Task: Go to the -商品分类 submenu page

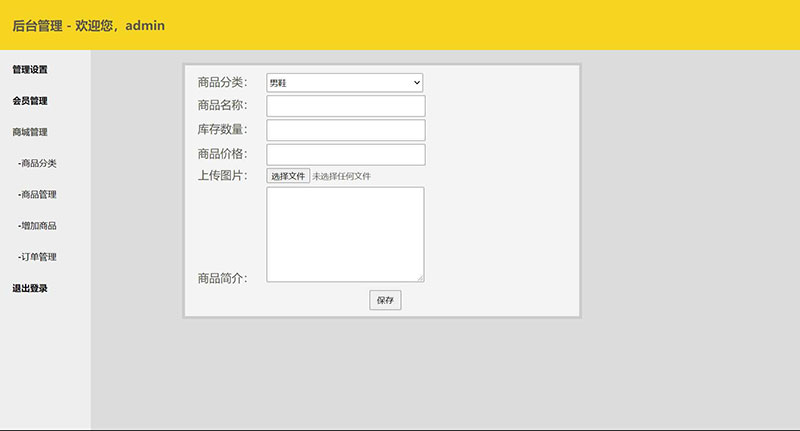Action: pos(37,164)
